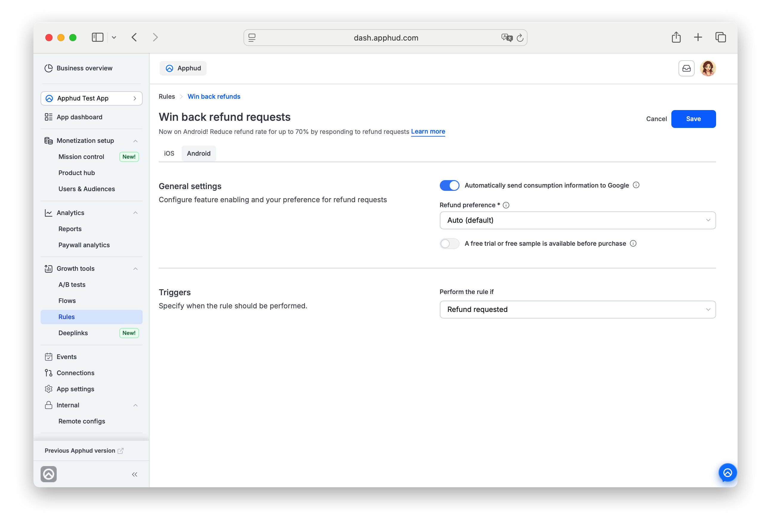Open Previous Apphud version link

click(x=84, y=451)
